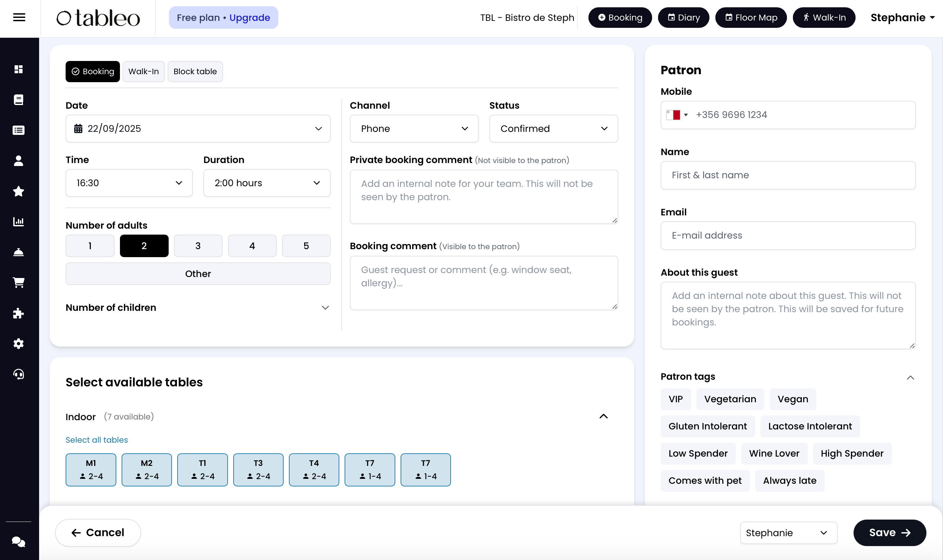Open the Duration dropdown
943x560 pixels.
coord(266,183)
